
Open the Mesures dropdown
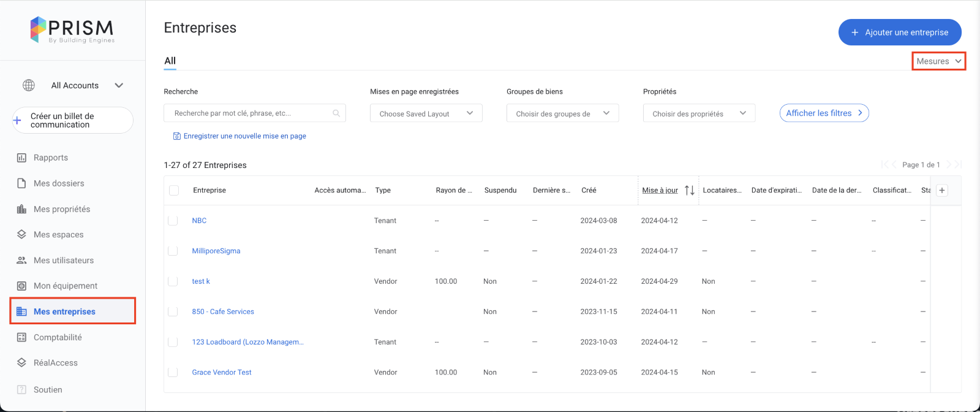[938, 61]
